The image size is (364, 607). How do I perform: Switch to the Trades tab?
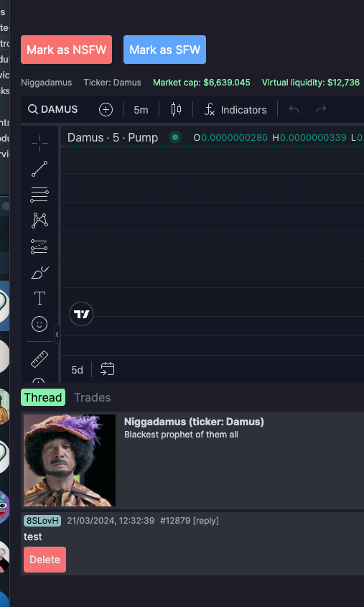click(92, 397)
